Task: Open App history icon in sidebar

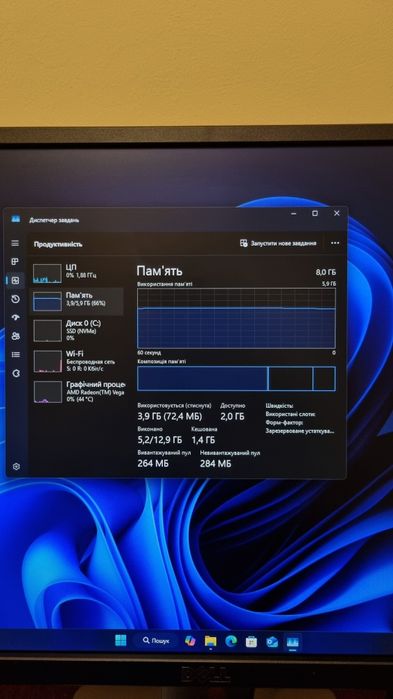Action: [15, 299]
